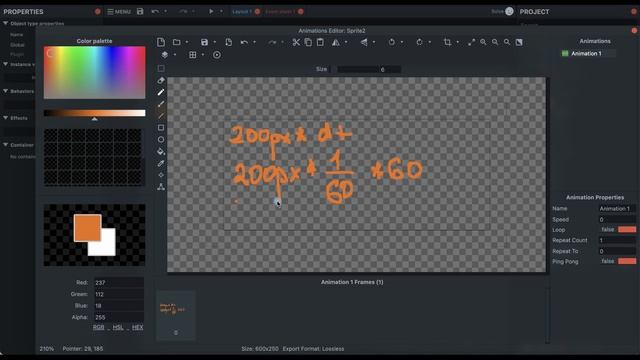
Task: Switch to the Event sheet 1 tab
Action: click(x=280, y=12)
